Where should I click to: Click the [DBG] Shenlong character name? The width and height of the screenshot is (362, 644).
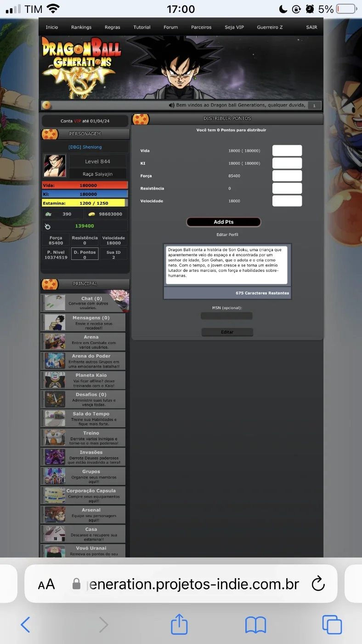coord(85,147)
